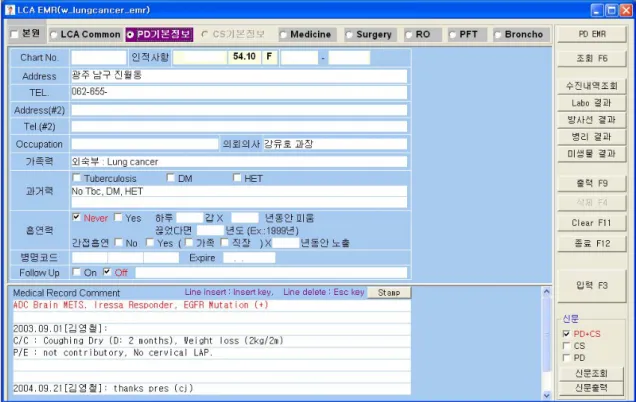Open 수진내역조회
The image size is (636, 402).
coord(591,86)
